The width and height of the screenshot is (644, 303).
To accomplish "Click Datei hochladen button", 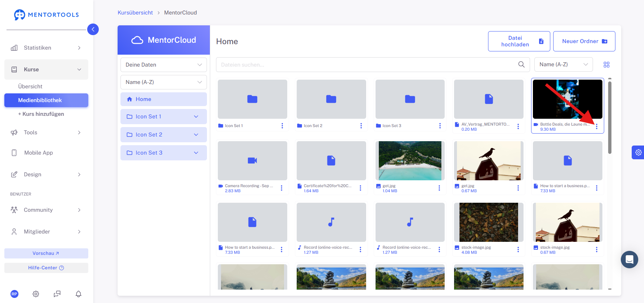I will tap(519, 41).
